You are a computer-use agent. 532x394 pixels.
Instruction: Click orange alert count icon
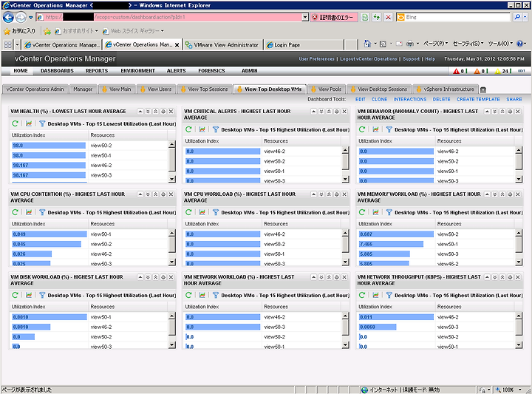(x=477, y=71)
